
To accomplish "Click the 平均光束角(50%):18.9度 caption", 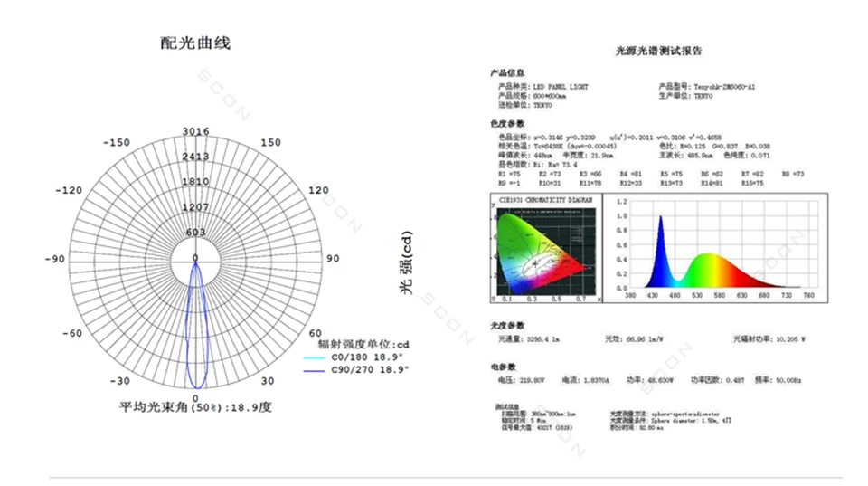I will coord(195,407).
